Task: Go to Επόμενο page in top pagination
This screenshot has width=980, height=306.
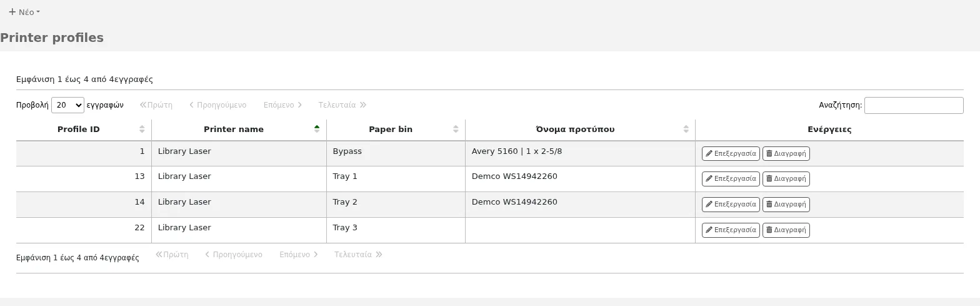Action: (282, 105)
